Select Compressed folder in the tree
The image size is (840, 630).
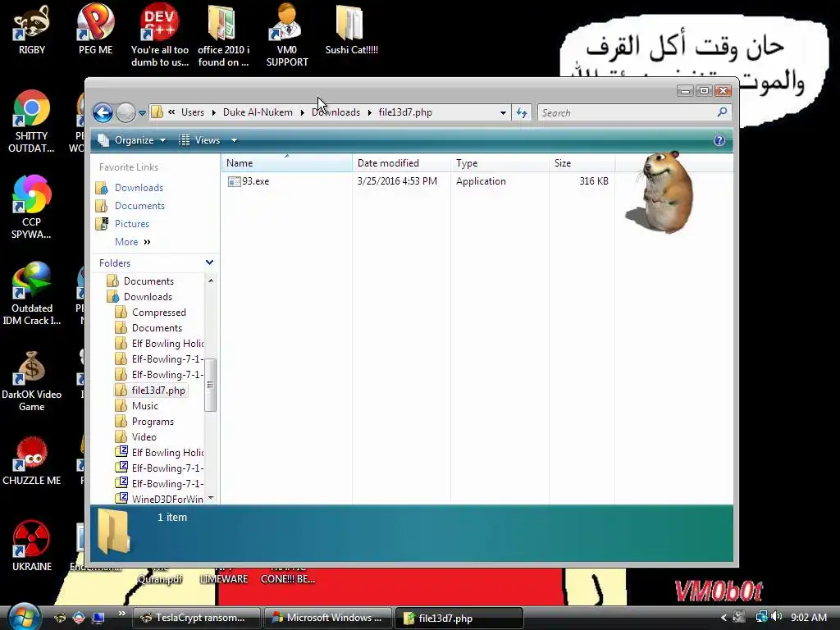[x=158, y=313]
